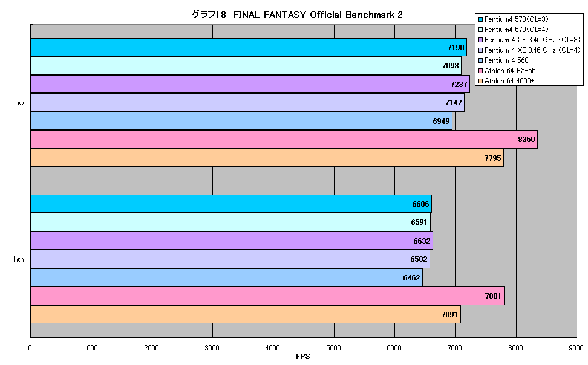Click the Pentium4 570(CL=4) legend swatch
Image resolution: width=588 pixels, height=365 pixels.
tap(480, 30)
